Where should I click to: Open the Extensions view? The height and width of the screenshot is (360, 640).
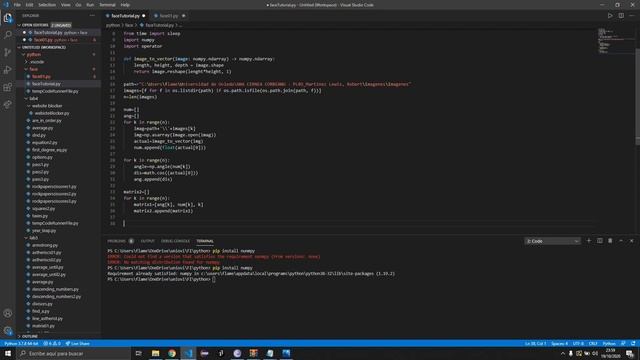(x=8, y=87)
